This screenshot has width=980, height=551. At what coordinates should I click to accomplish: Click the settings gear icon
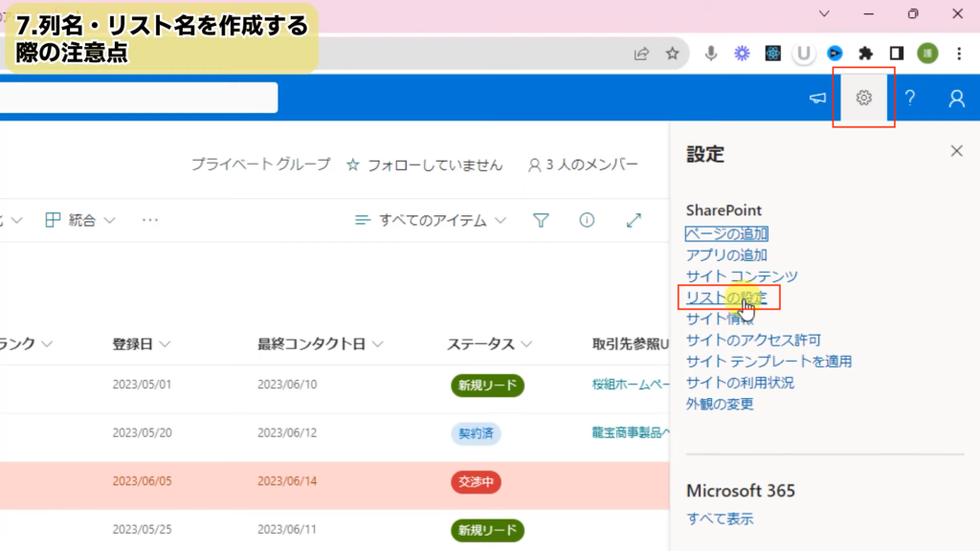[864, 98]
